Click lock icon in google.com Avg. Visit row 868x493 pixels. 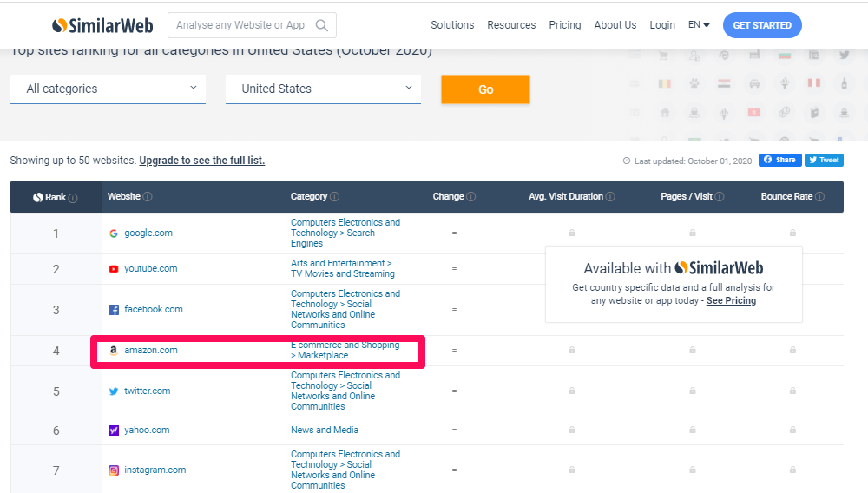[572, 233]
